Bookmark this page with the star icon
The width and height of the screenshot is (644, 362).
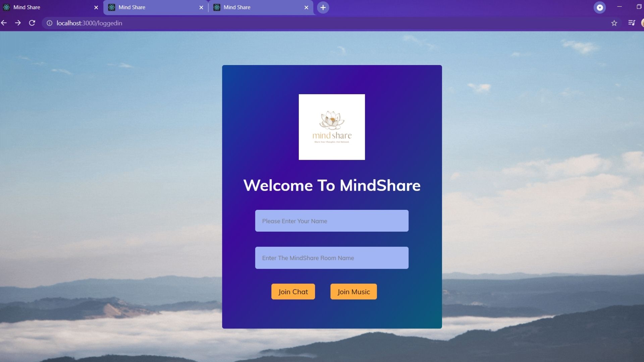[614, 23]
